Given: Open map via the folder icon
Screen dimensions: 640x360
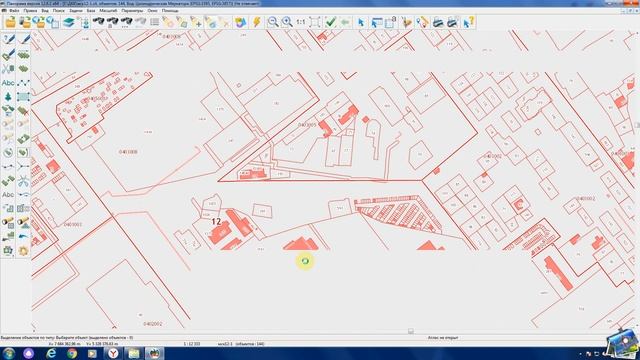Looking at the screenshot, I should (x=10, y=22).
